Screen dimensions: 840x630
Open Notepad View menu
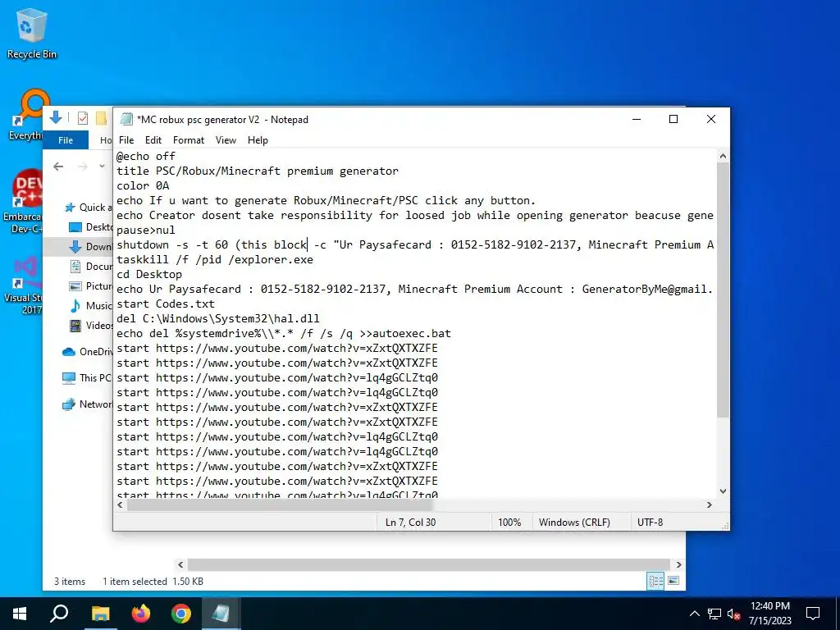[226, 139]
